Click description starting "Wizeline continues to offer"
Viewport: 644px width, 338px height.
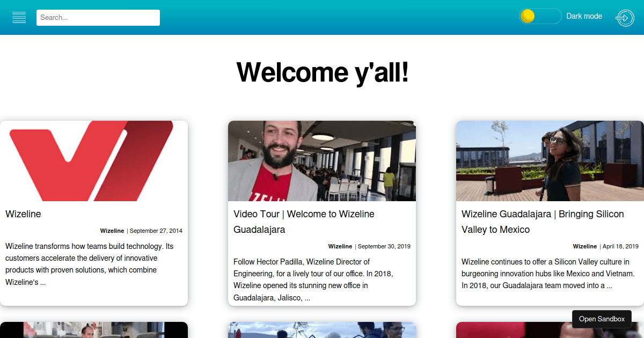[x=548, y=274]
